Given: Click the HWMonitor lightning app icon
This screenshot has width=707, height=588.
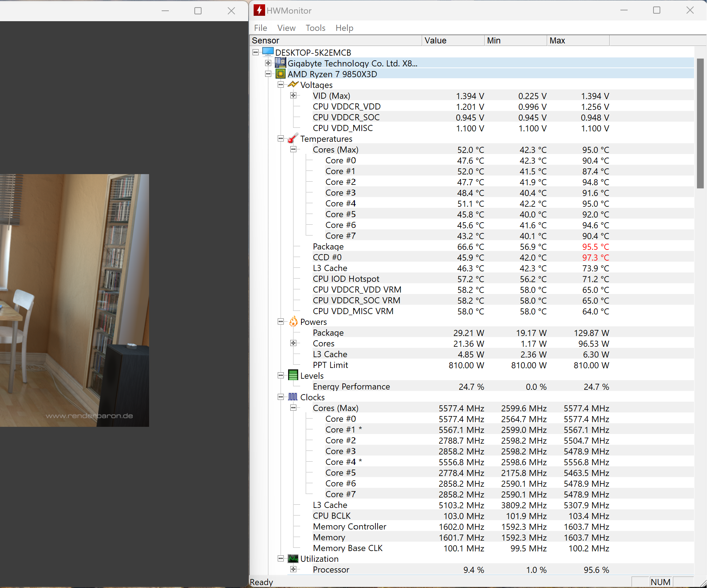Looking at the screenshot, I should click(x=259, y=10).
